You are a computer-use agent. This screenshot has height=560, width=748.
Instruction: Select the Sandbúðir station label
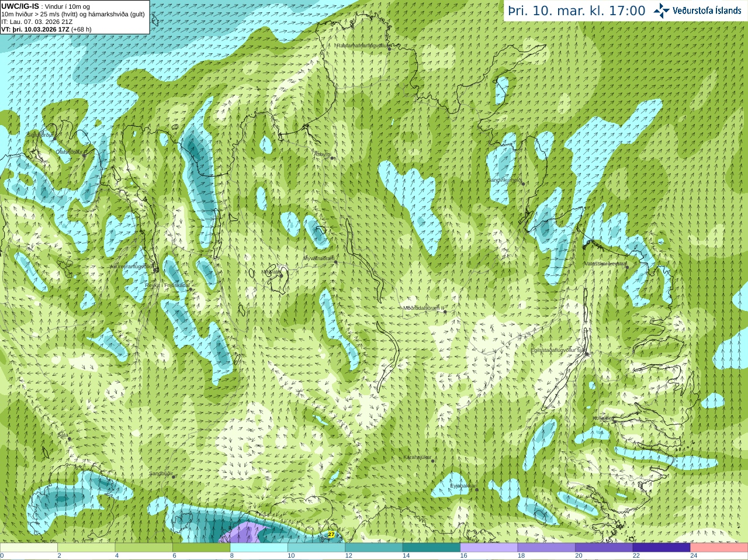[x=161, y=473]
